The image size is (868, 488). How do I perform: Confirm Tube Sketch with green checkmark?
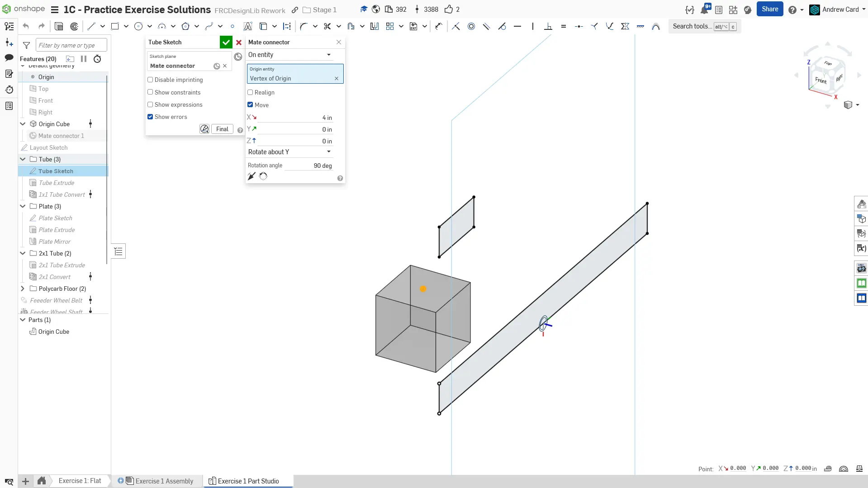(x=226, y=42)
